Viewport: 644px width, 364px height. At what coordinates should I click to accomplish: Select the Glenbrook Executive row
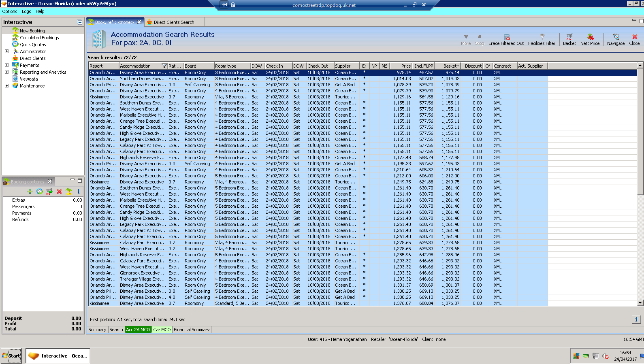click(x=318, y=273)
